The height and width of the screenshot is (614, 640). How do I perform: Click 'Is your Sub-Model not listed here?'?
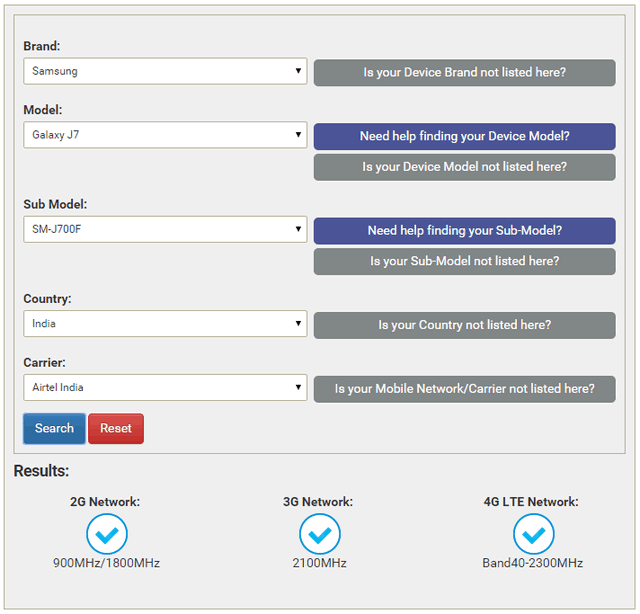click(464, 261)
